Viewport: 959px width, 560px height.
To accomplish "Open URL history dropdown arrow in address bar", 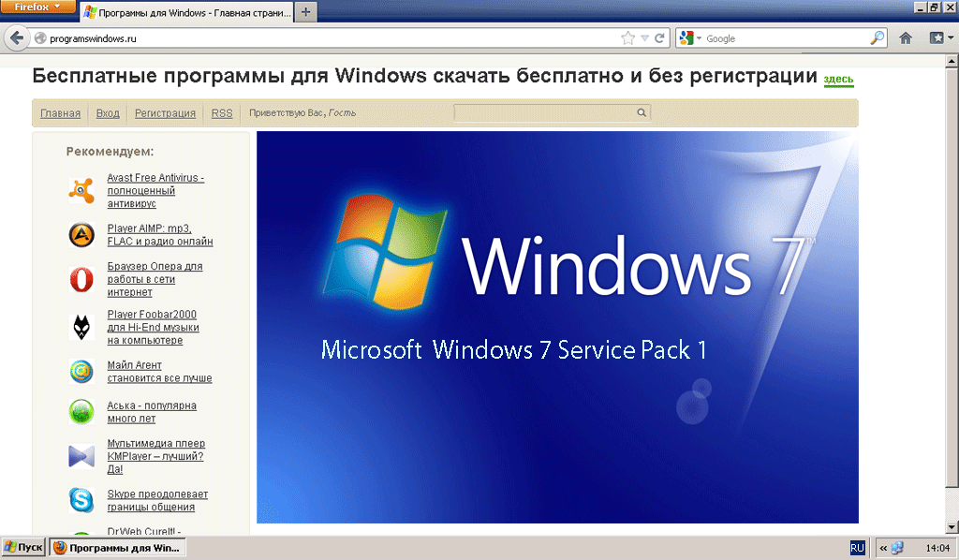I will [x=644, y=38].
